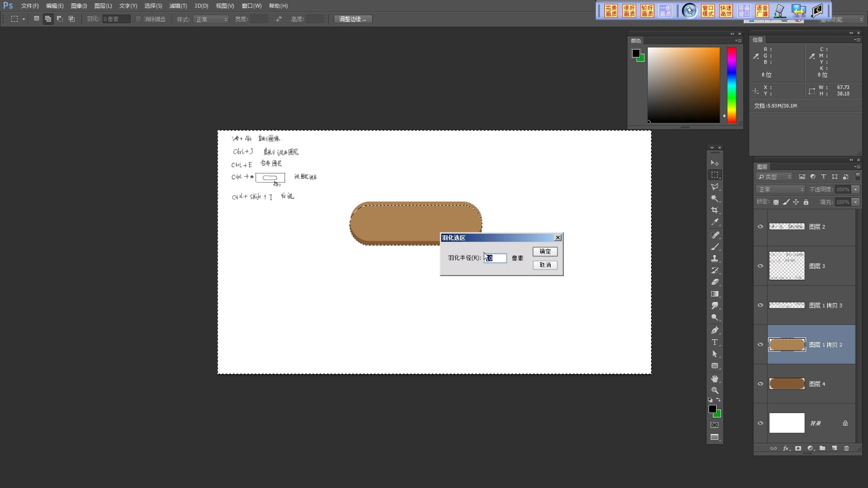The image size is (868, 488).
Task: Select the Crop tool
Action: pos(714,210)
